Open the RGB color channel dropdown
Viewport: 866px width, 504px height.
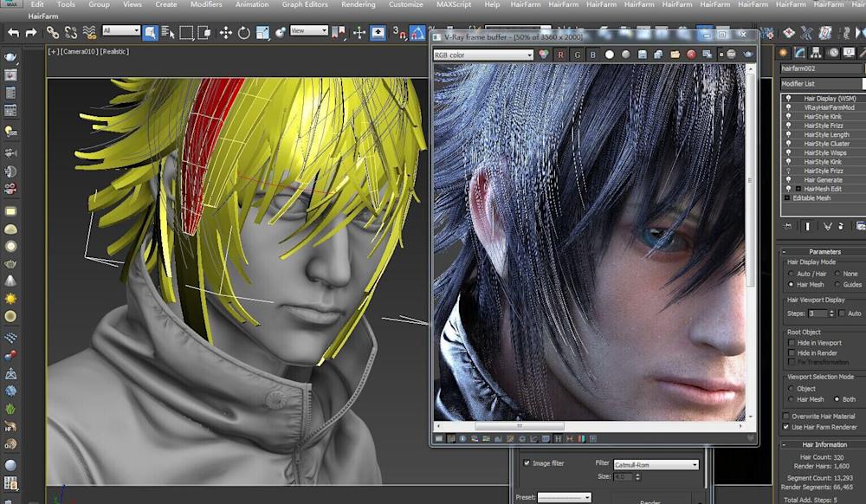point(483,55)
